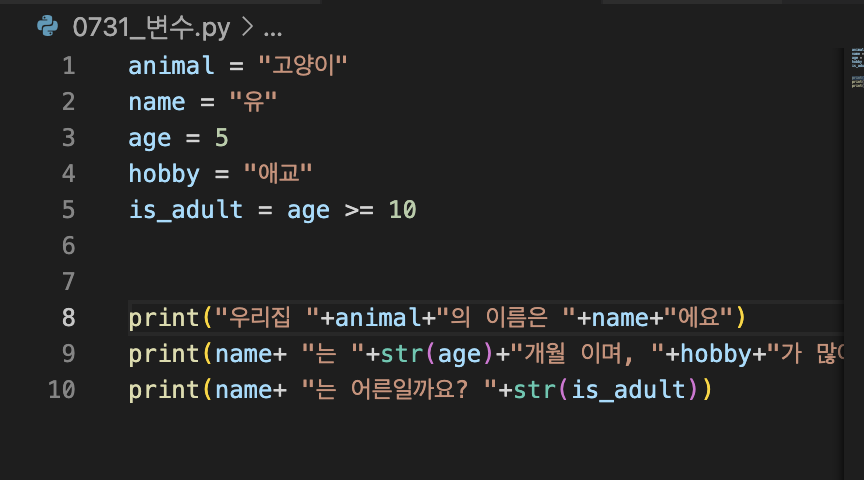Click "는 어른일까요? " string on line 10

[x=399, y=390]
